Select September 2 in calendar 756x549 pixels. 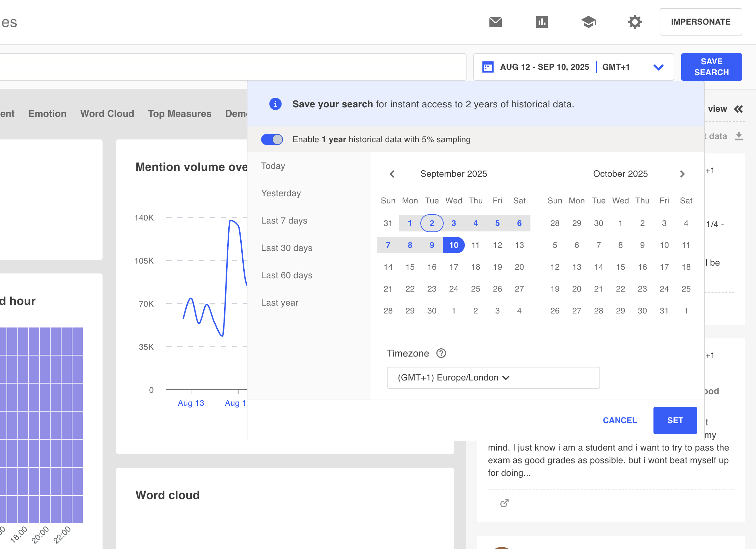coord(432,223)
